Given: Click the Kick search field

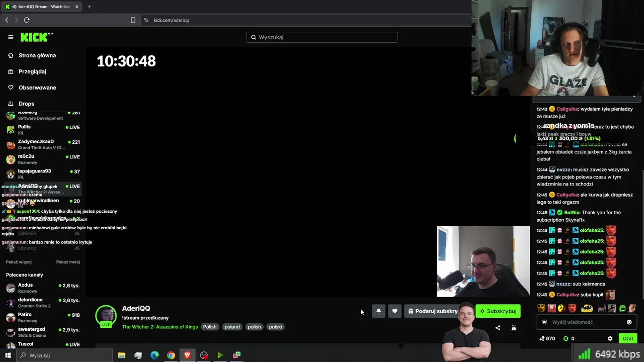Looking at the screenshot, I should pos(322,37).
